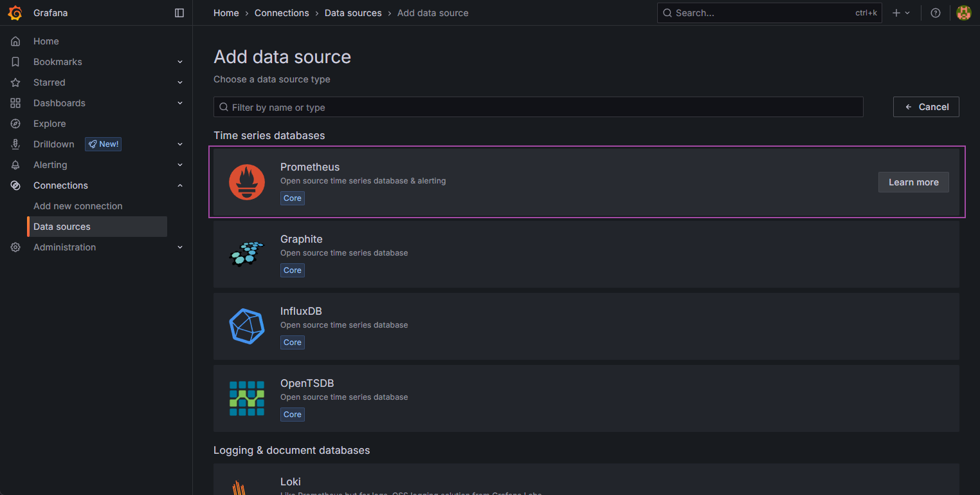The height and width of the screenshot is (495, 980).
Task: Open Add new connection menu item
Action: pyautogui.click(x=78, y=206)
